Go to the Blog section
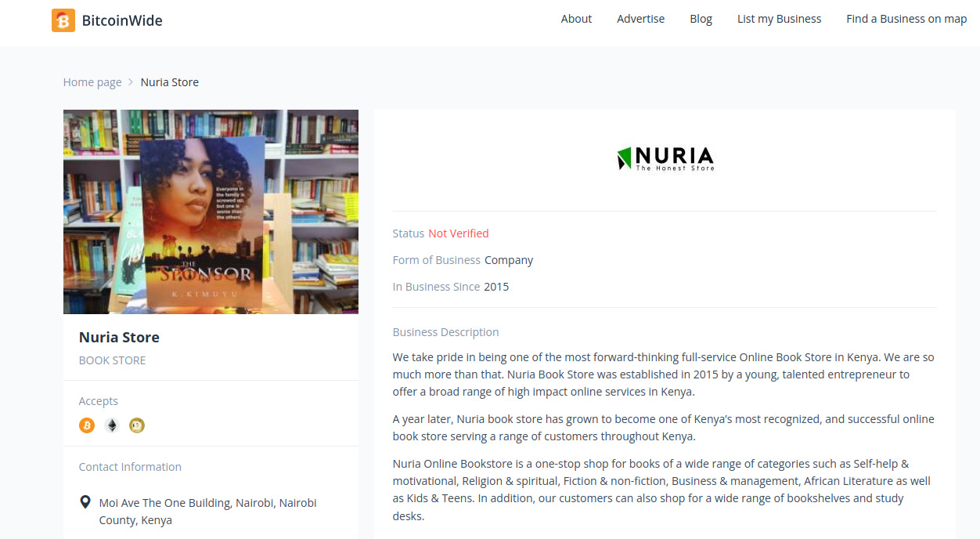Image resolution: width=980 pixels, height=539 pixels. 701,19
